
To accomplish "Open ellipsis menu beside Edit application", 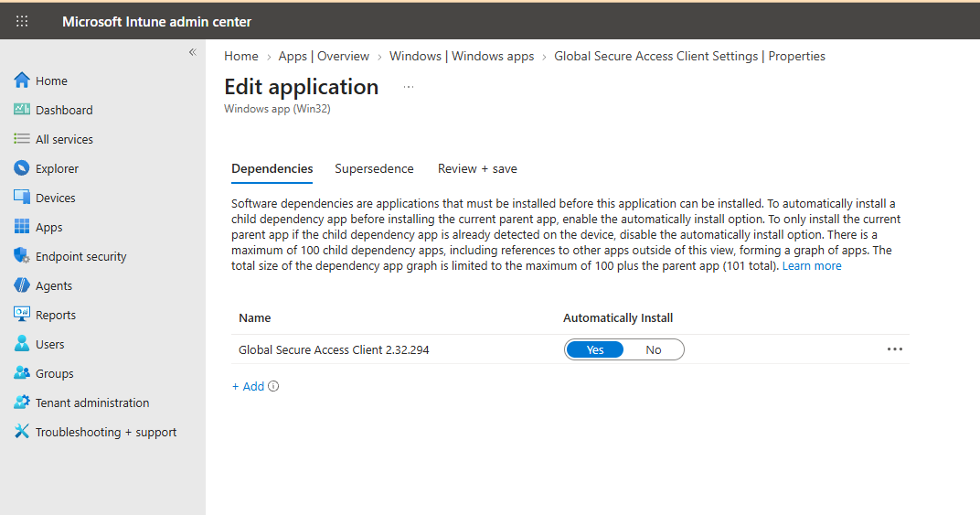I will click(409, 87).
